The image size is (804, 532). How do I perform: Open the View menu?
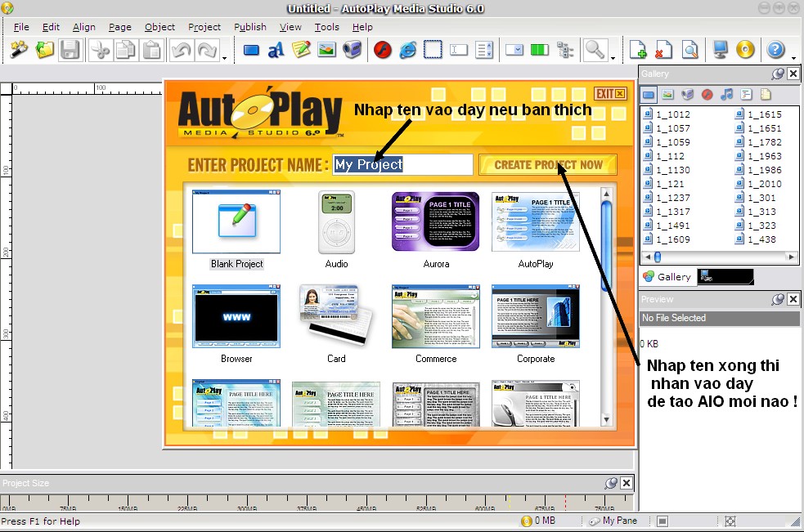click(290, 27)
